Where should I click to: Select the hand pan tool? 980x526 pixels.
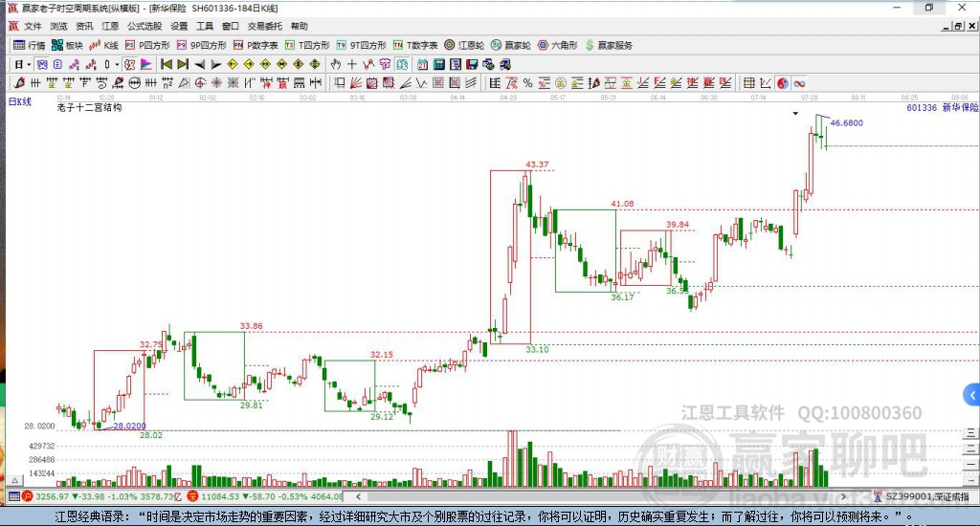(336, 64)
